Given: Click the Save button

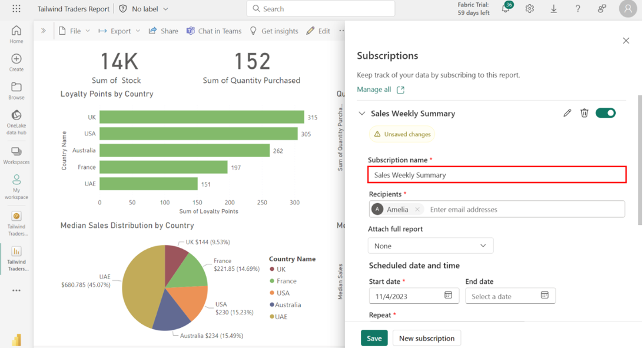Looking at the screenshot, I should (374, 338).
